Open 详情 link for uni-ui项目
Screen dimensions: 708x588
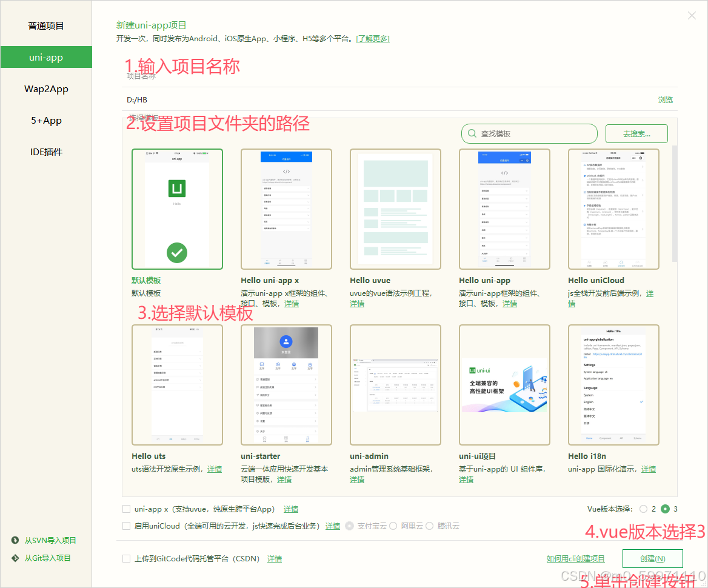click(x=466, y=479)
